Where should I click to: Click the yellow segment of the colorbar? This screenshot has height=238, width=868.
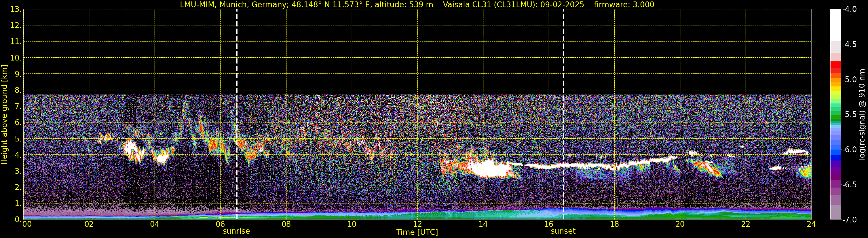click(x=835, y=89)
